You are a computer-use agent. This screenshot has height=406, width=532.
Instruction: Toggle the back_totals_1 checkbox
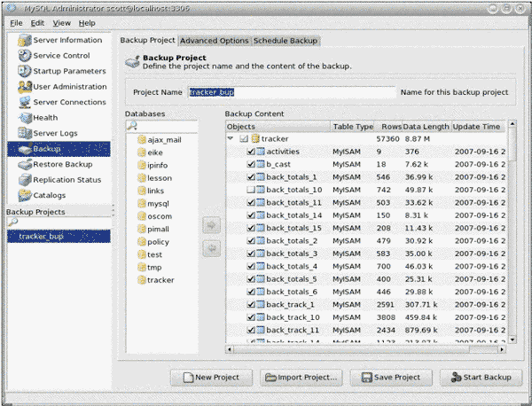tap(251, 177)
